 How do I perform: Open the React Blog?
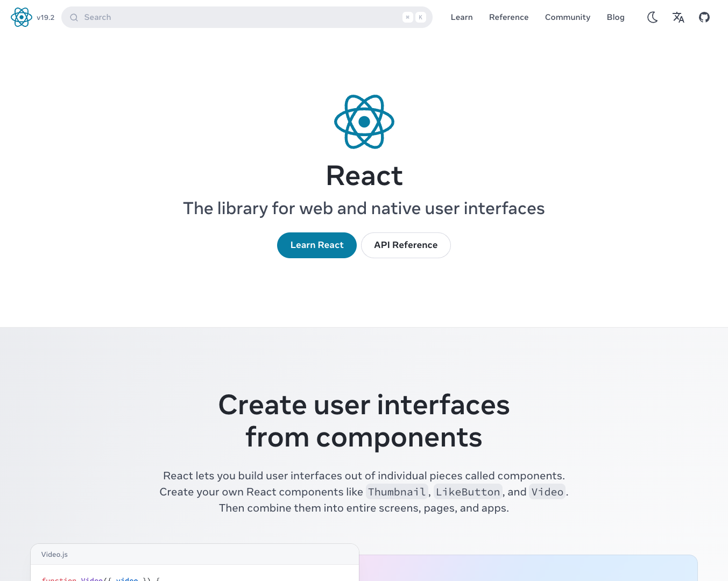point(616,17)
